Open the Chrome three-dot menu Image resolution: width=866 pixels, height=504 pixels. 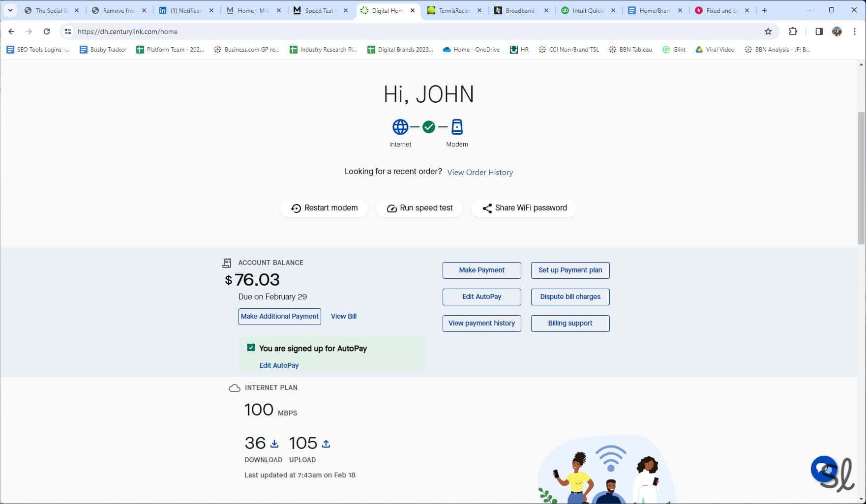coord(855,31)
